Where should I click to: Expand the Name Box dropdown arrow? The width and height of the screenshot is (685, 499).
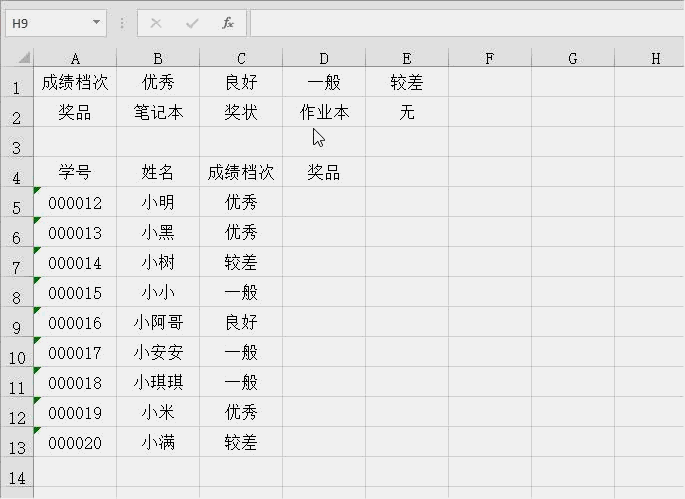pos(96,22)
